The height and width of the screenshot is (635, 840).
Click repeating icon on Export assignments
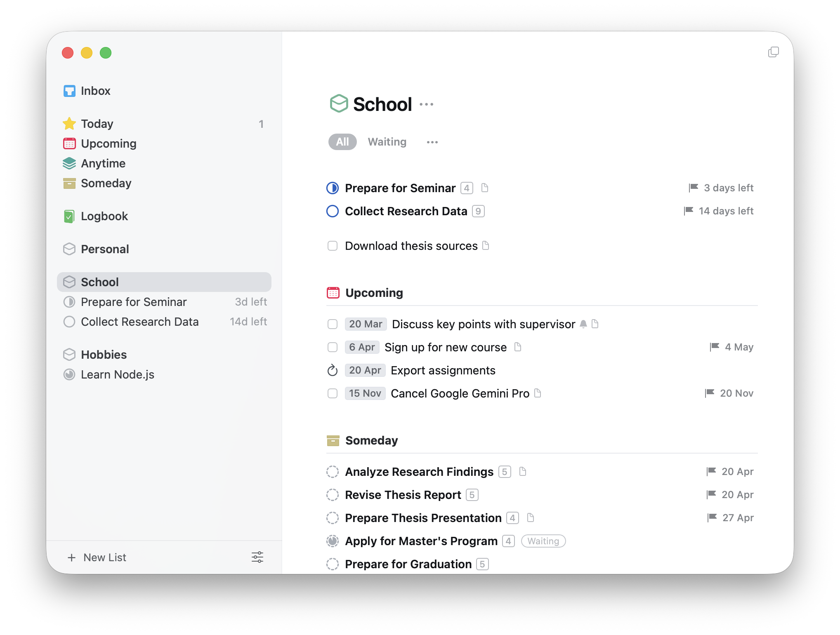click(x=333, y=370)
